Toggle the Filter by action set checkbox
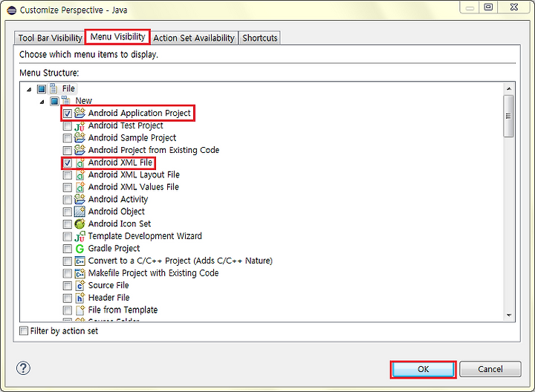The height and width of the screenshot is (392, 535). coord(24,330)
